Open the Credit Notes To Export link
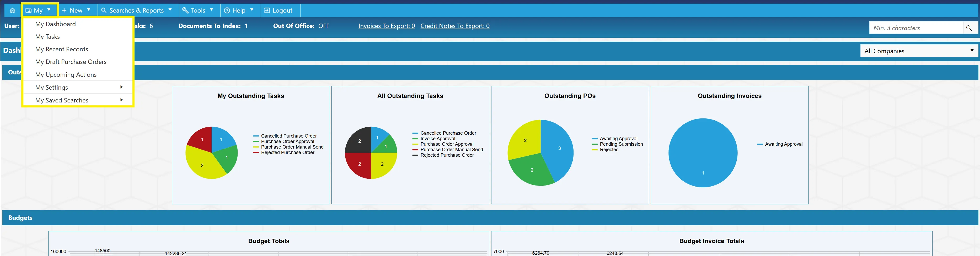Image resolution: width=980 pixels, height=256 pixels. click(455, 26)
